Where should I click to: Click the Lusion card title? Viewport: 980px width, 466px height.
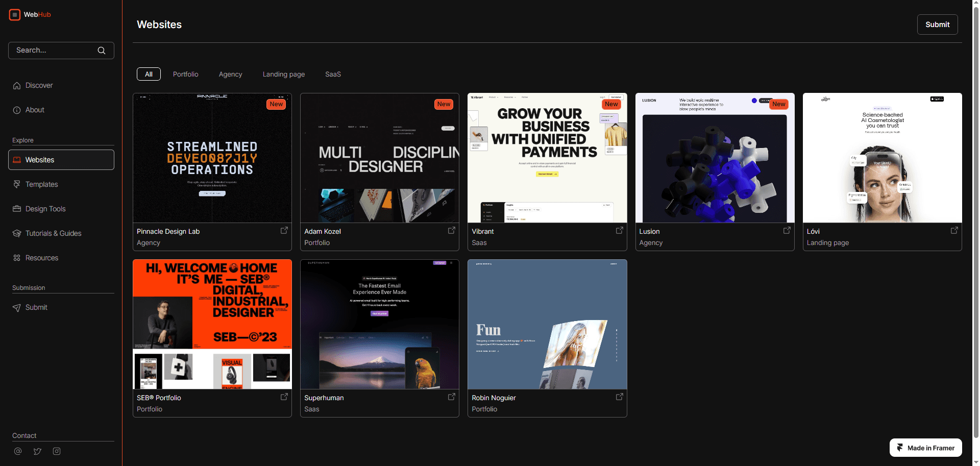pos(649,231)
